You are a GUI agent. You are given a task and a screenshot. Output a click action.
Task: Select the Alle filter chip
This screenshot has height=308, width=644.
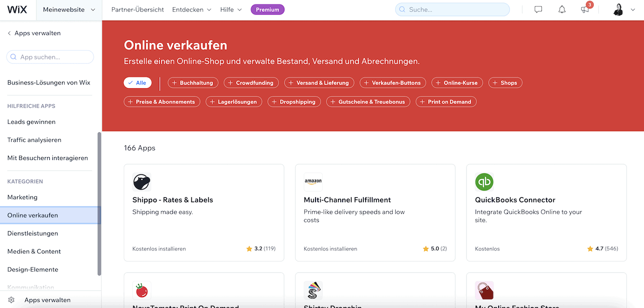138,83
